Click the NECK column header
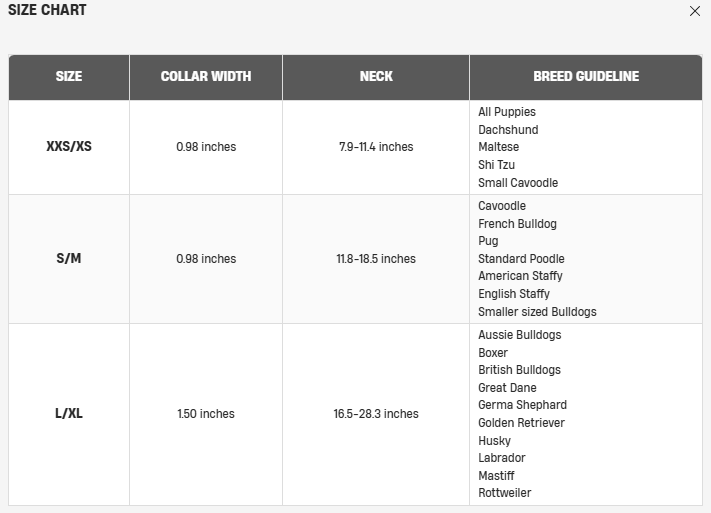 point(376,77)
